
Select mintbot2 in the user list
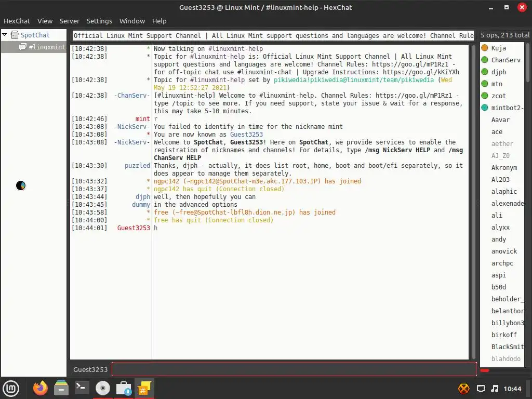(x=507, y=108)
